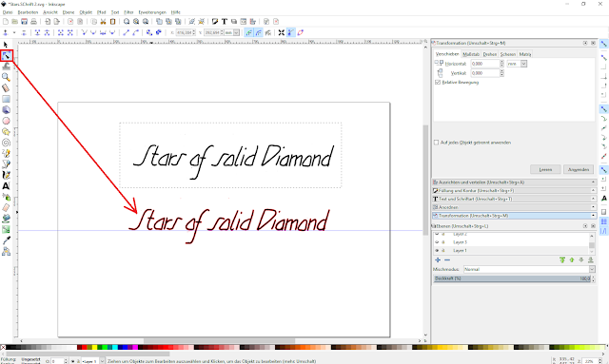Click the Cut scissors icon

pyautogui.click(x=103, y=21)
